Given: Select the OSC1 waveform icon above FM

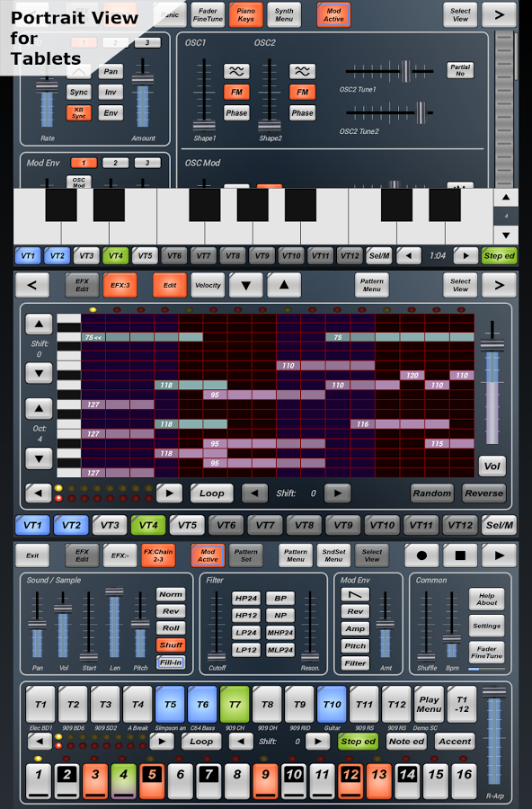Looking at the screenshot, I should pos(237,71).
